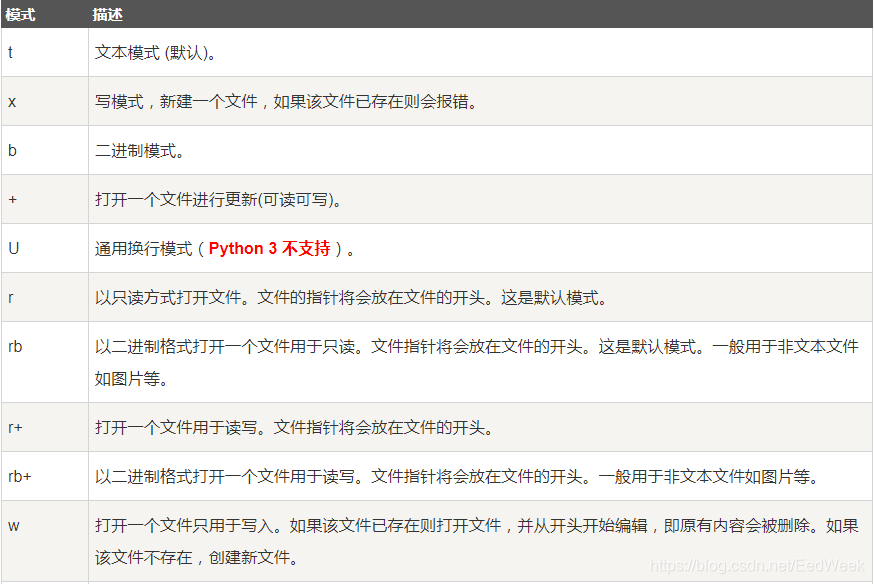Select the 'x' mode cell
The height and width of the screenshot is (584, 874).
coord(45,101)
